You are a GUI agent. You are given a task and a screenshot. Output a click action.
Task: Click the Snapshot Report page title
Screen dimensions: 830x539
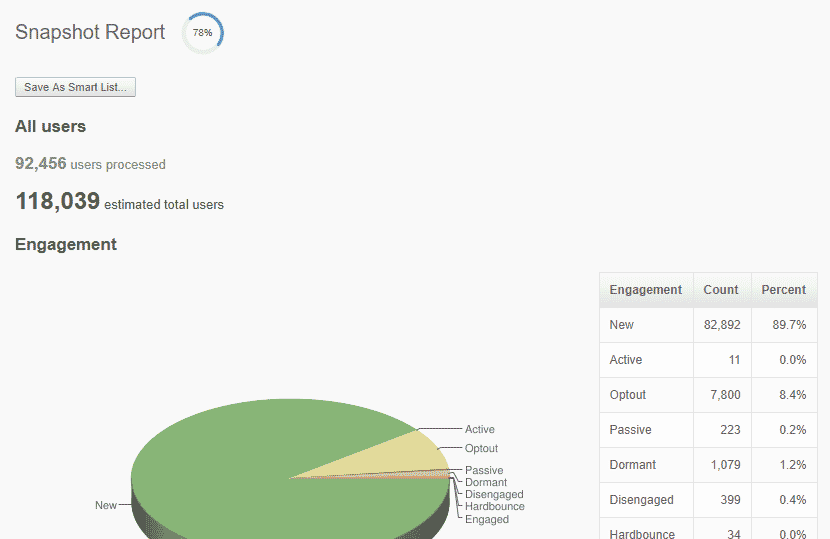point(90,32)
